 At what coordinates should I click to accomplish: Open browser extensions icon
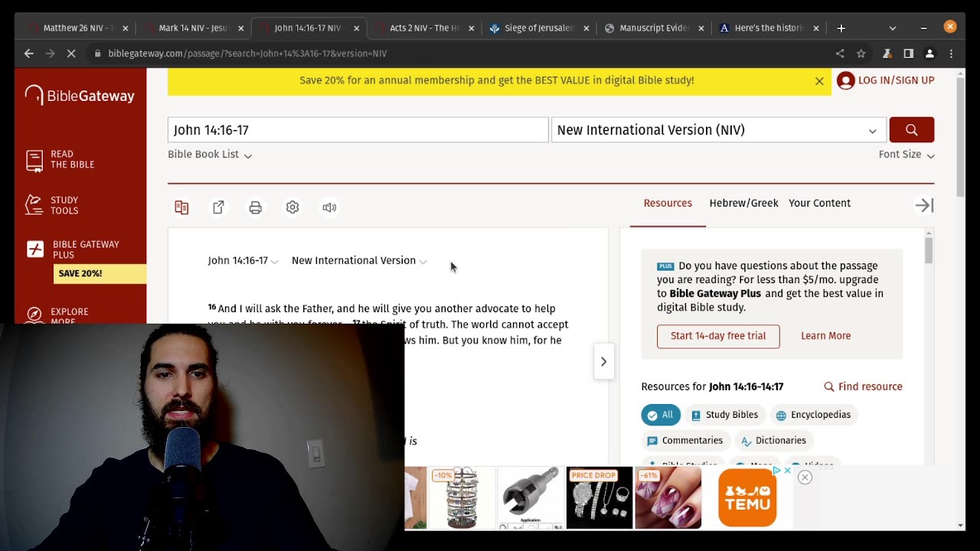pos(887,54)
